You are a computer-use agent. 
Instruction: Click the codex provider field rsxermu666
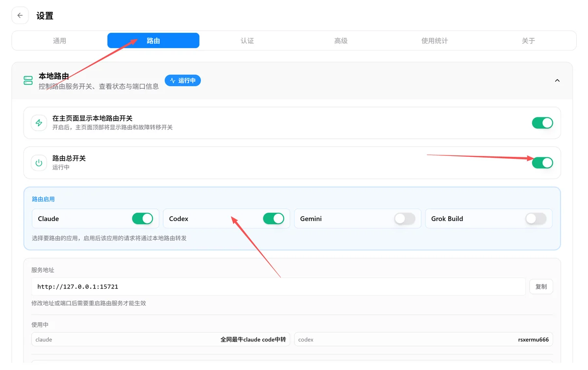423,339
